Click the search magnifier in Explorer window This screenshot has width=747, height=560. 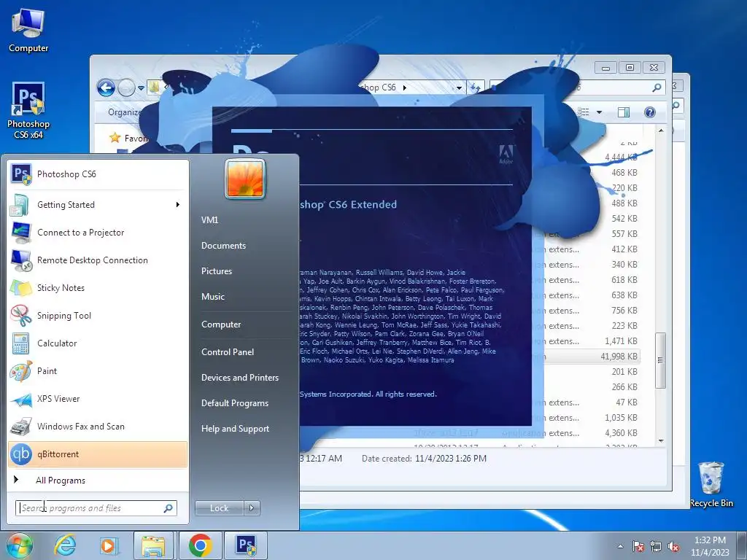657,87
